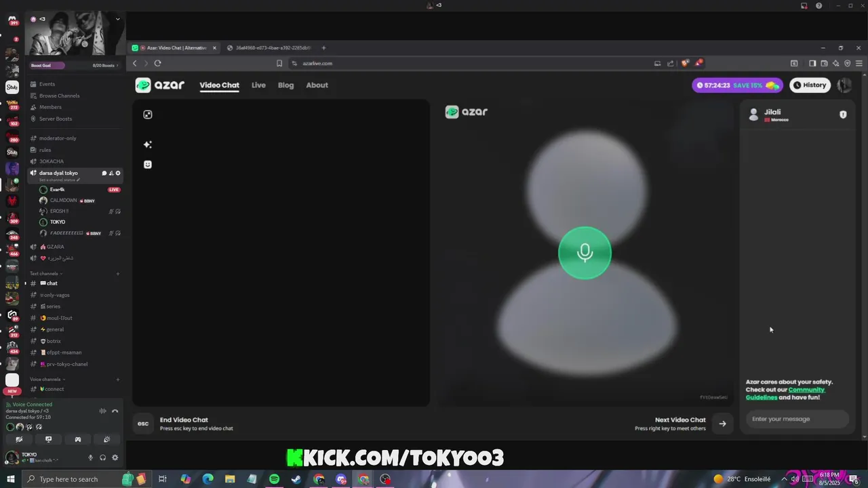Viewport: 868px width, 488px height.
Task: Open the Azar profile avatar menu
Action: 844,85
